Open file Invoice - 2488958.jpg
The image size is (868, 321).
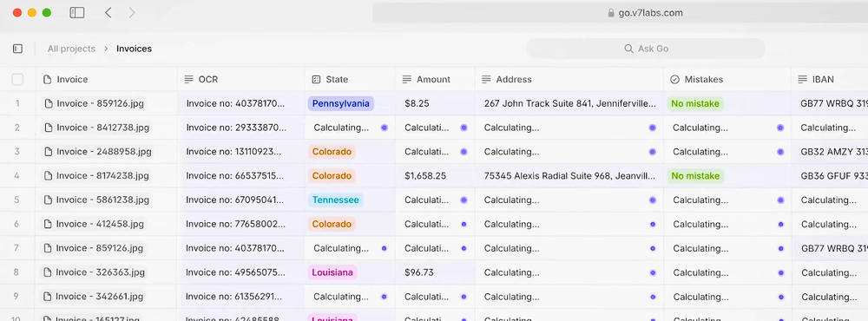(x=97, y=152)
